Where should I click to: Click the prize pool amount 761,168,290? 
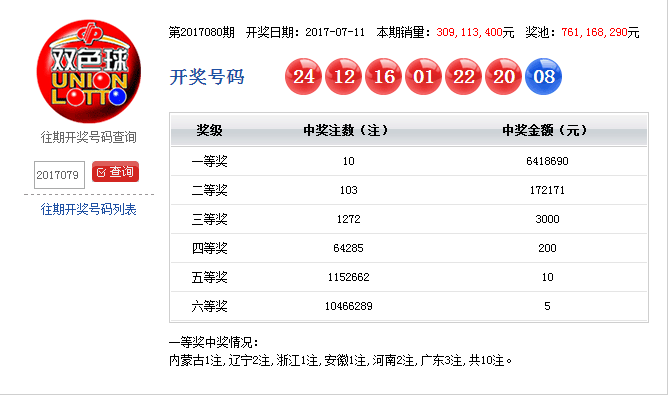click(x=594, y=32)
